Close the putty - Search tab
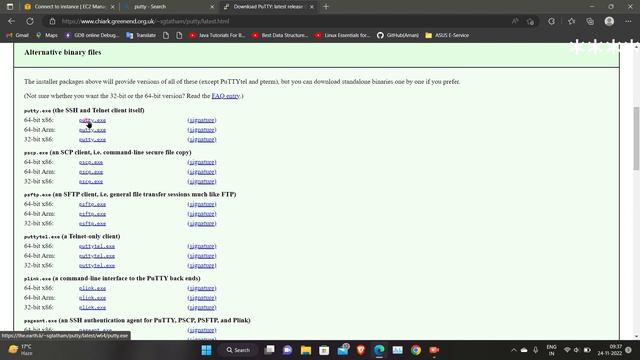This screenshot has width=640, height=360. point(212,7)
